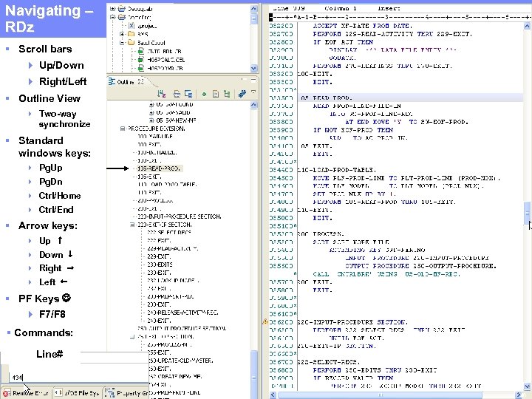Minimize the Outline view panel
Screen dimensions: 532x399
[x=244, y=79]
